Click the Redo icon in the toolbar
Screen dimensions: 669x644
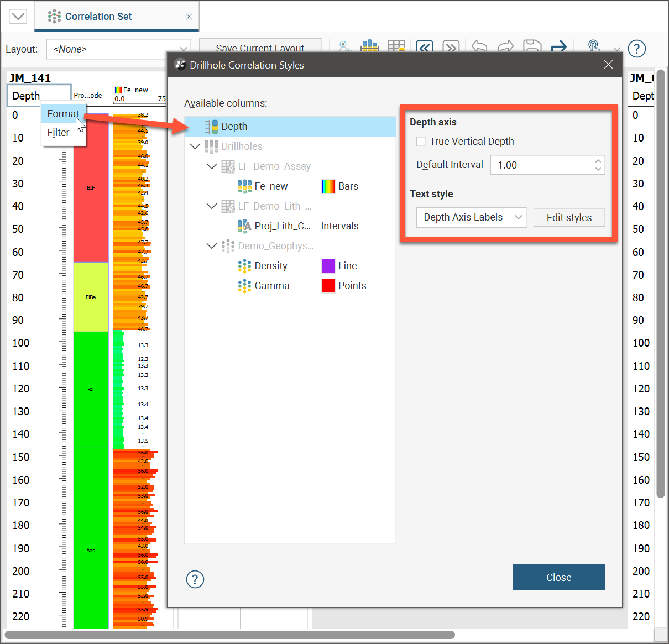505,47
